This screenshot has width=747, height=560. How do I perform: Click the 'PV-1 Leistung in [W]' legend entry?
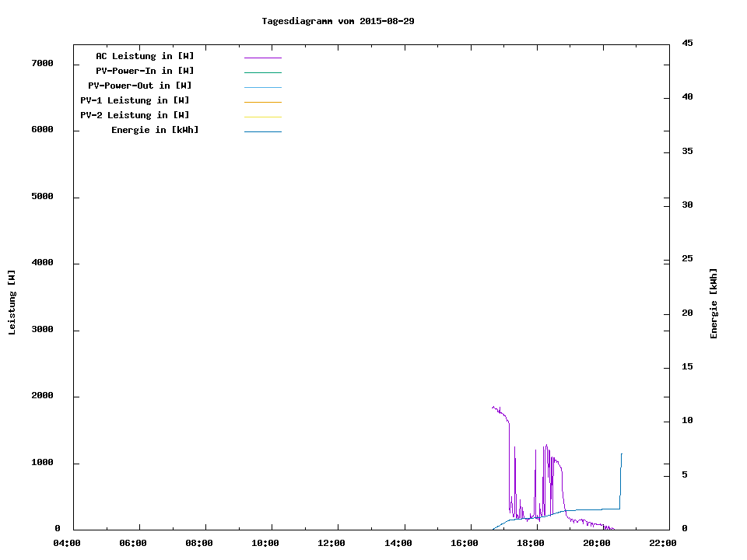pyautogui.click(x=135, y=100)
